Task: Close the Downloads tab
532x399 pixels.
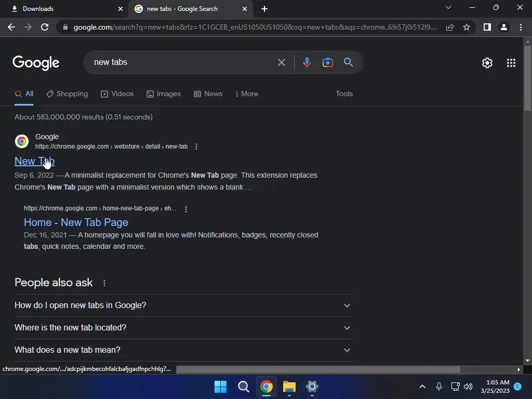Action: coord(121,9)
